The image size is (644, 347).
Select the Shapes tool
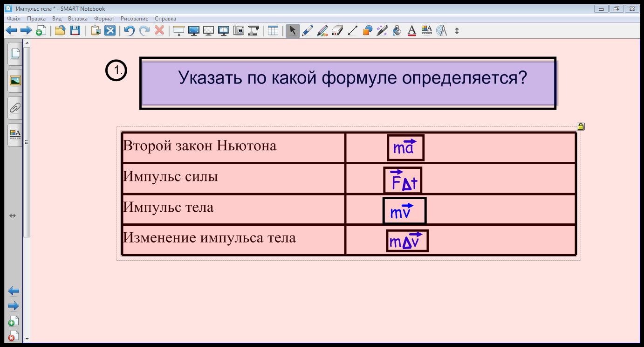point(367,31)
